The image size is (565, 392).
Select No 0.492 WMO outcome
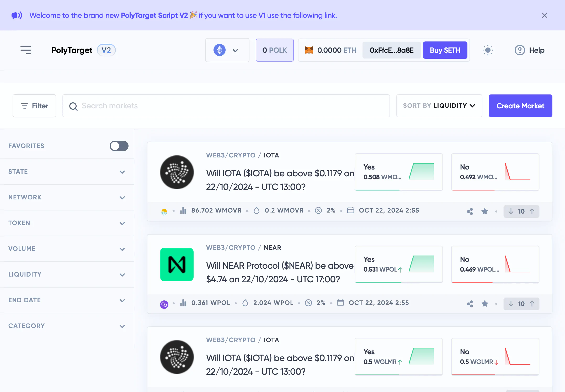click(x=495, y=172)
